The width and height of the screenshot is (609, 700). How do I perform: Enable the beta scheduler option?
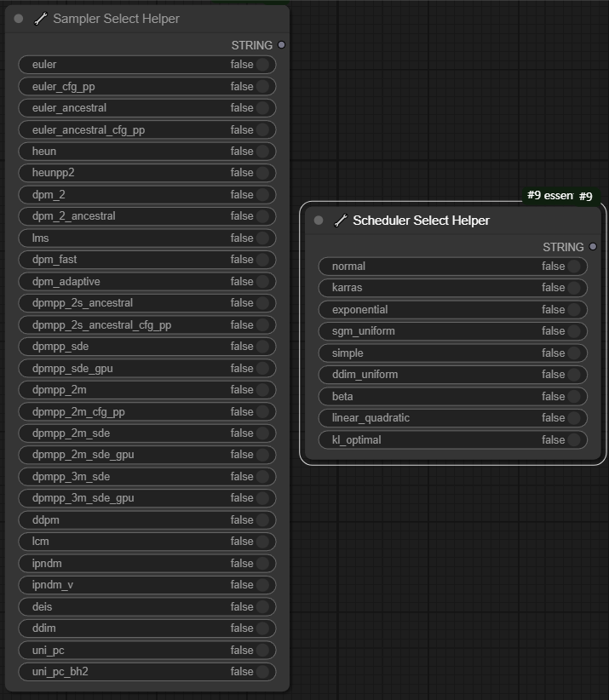click(x=574, y=397)
